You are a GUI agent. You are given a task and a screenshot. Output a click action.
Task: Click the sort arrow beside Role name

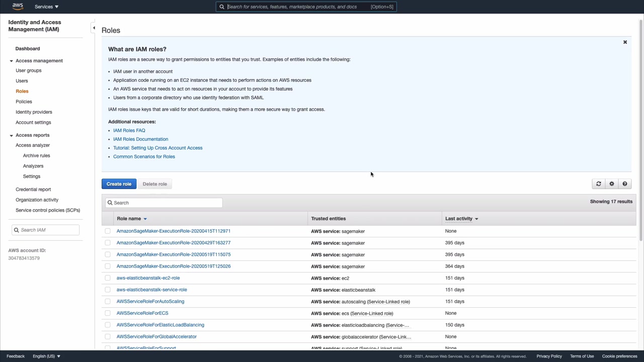click(x=145, y=219)
